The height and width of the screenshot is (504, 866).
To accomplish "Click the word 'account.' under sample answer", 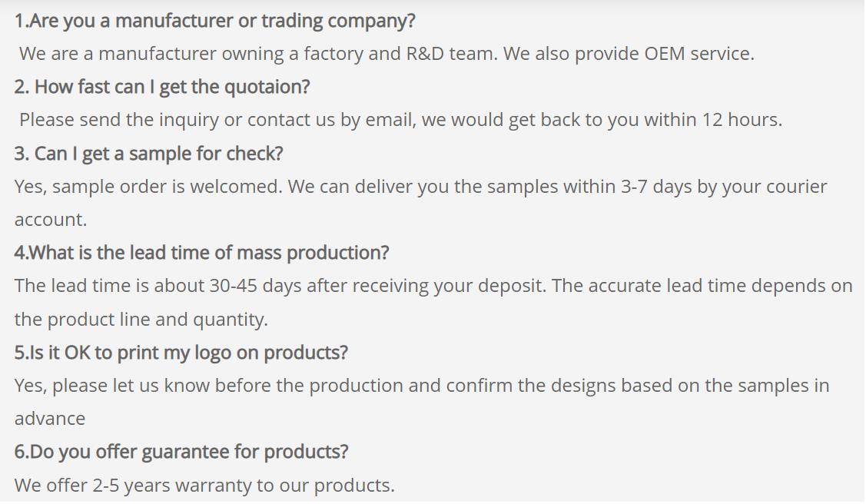I will click(x=51, y=220).
